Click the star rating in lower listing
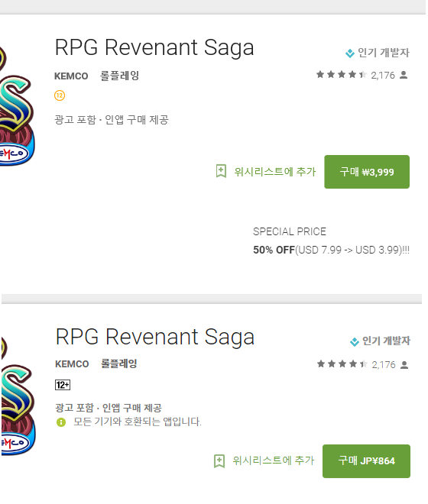The width and height of the screenshot is (428, 504). 342,364
